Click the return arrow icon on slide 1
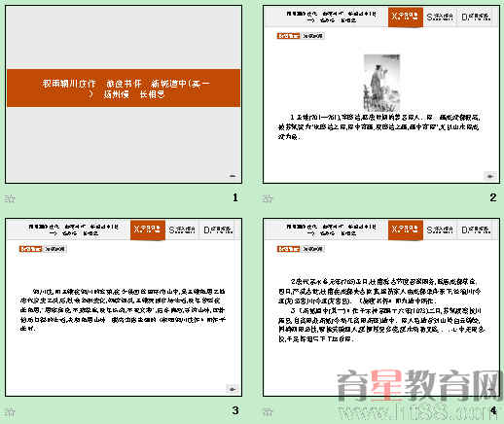This screenshot has height=424, width=504. coord(233,176)
